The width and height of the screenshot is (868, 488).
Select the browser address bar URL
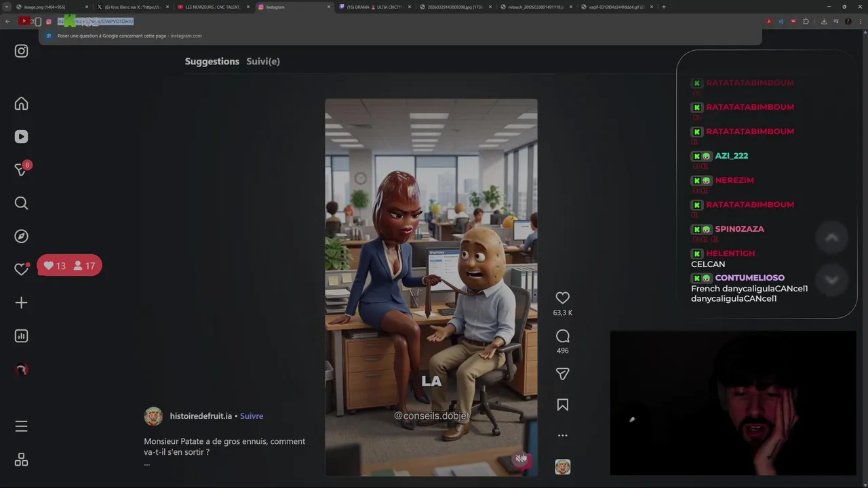pos(95,22)
